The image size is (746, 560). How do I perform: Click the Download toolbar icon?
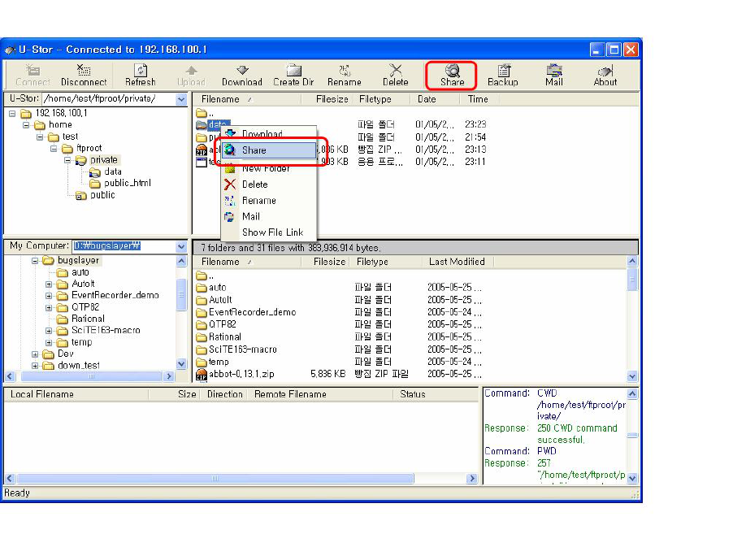pyautogui.click(x=241, y=75)
